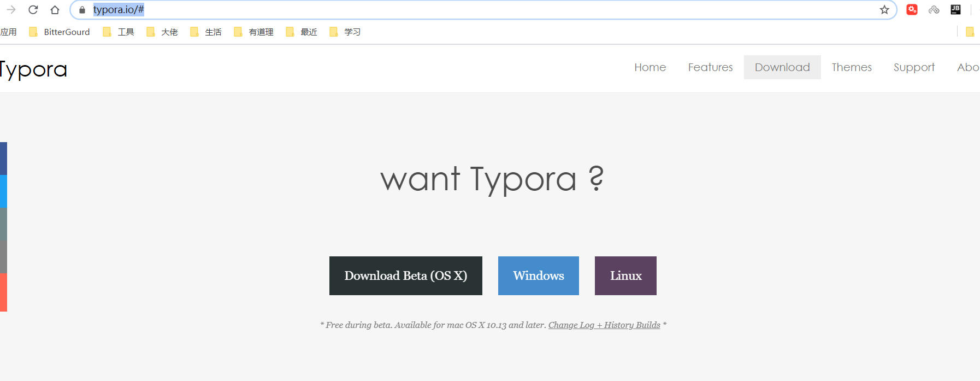Open the 应用 apps shortcut

(8, 32)
